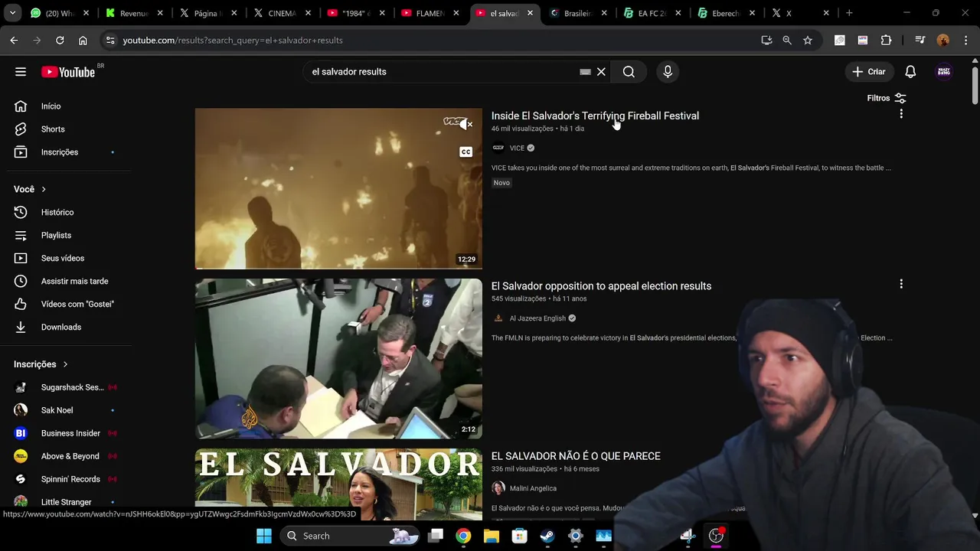Toggle captions on Fireball Festival preview

tap(465, 152)
